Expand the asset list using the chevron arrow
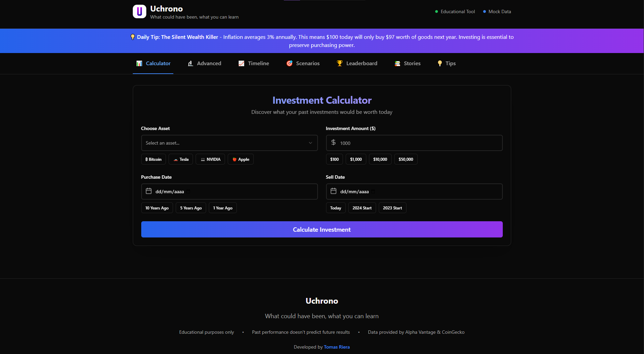The height and width of the screenshot is (354, 644). pos(310,143)
